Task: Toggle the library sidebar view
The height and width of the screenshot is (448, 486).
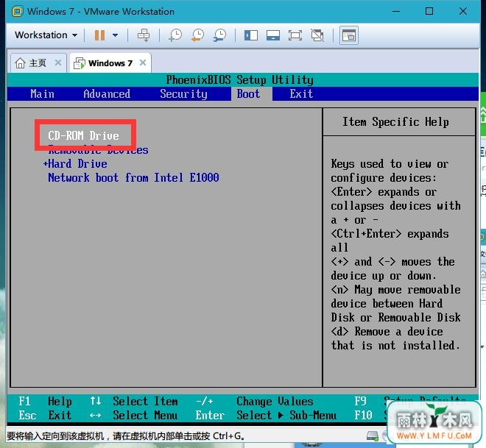Action: [x=251, y=35]
